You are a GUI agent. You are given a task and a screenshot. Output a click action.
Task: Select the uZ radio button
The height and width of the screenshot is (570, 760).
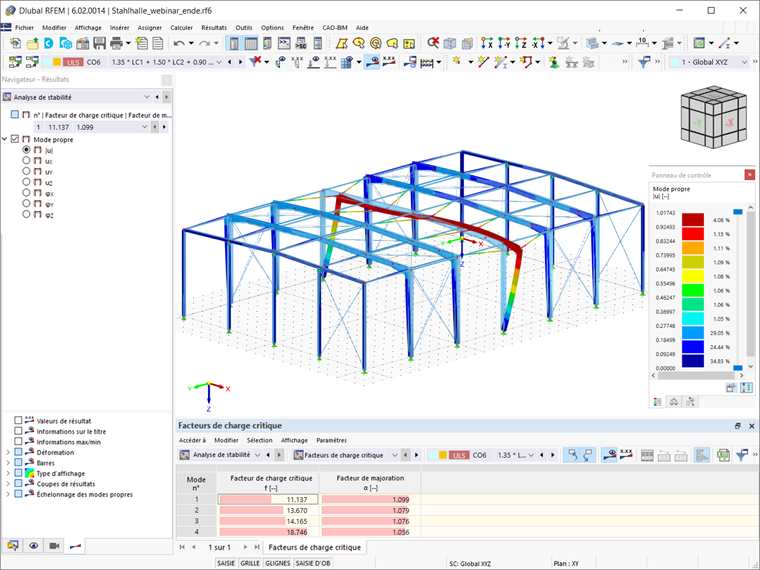pyautogui.click(x=26, y=182)
